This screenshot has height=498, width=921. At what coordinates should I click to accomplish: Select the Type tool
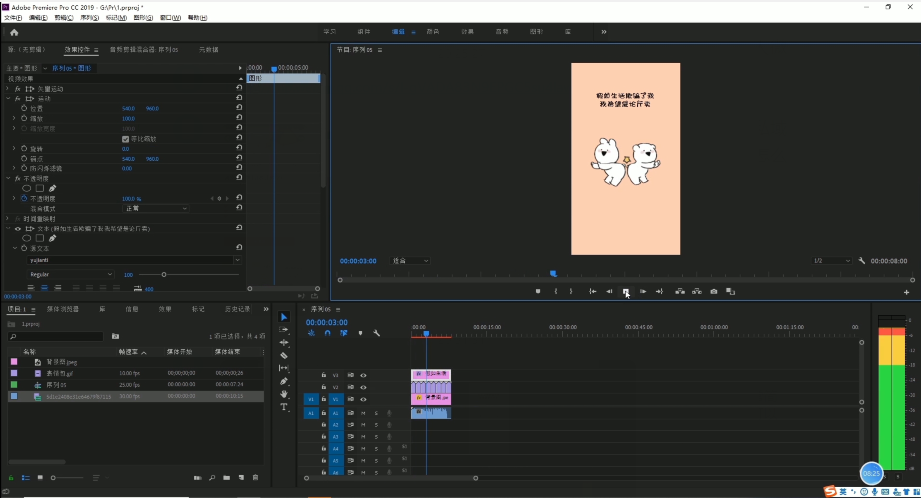pos(284,407)
